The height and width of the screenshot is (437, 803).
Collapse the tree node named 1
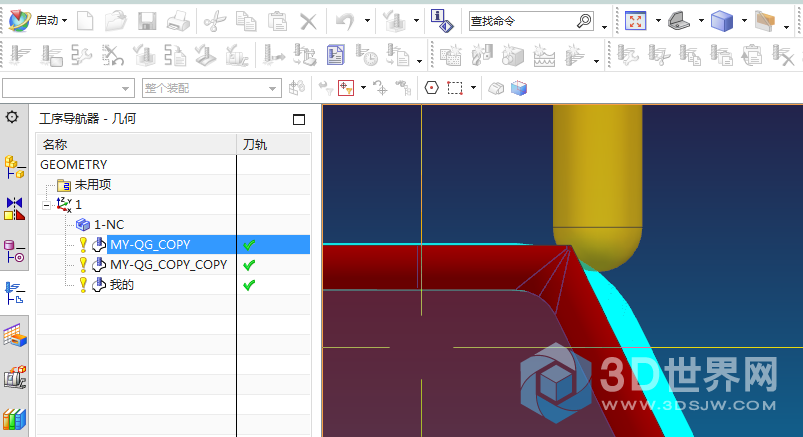(47, 205)
